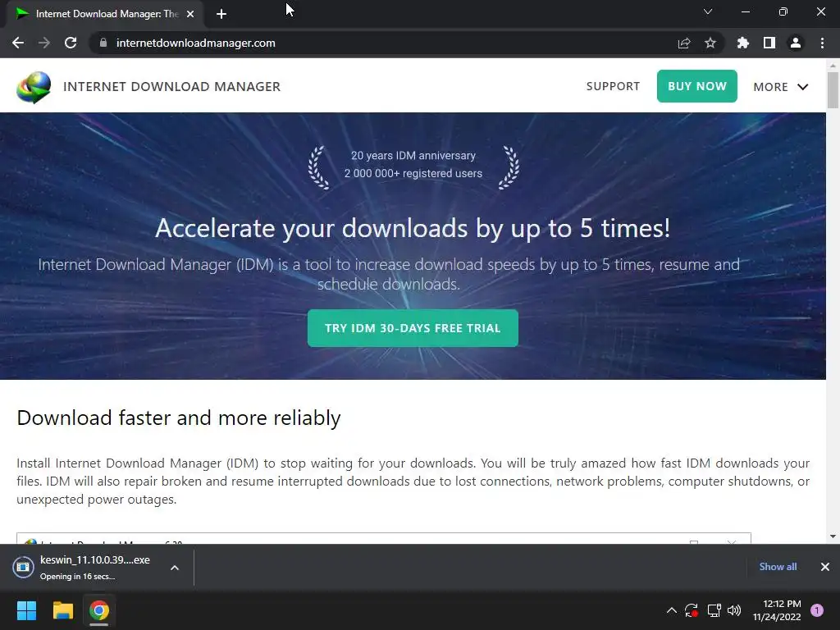Image resolution: width=840 pixels, height=630 pixels.
Task: Open the tab search chevron in the title bar
Action: [x=708, y=11]
